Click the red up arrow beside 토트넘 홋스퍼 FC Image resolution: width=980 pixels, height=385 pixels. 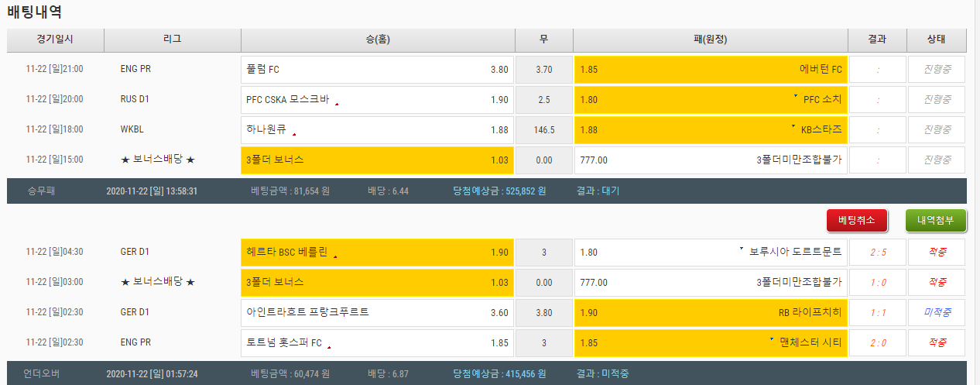[x=329, y=346]
